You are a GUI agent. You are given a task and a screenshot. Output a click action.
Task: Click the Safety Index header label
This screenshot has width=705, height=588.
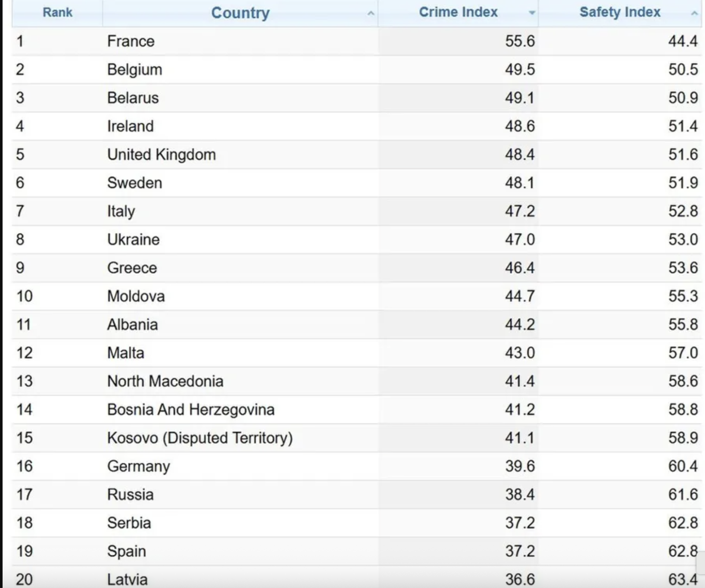pyautogui.click(x=620, y=12)
